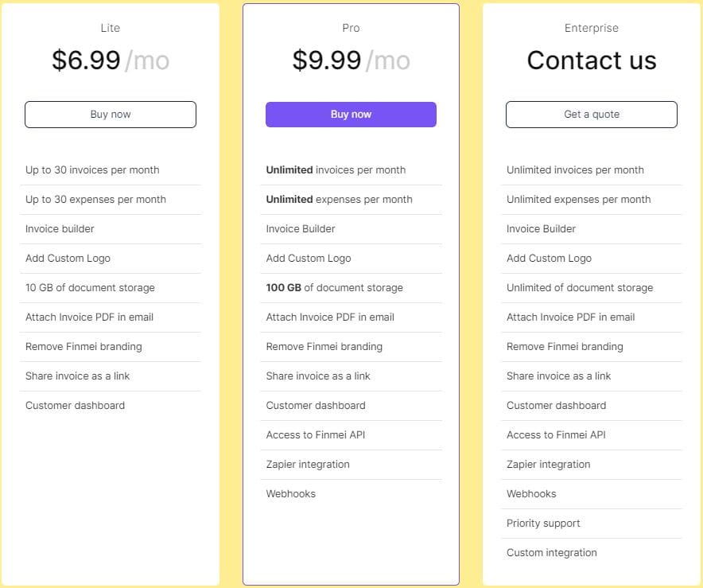Click the Pro plan heading
This screenshot has width=703, height=588.
(351, 28)
